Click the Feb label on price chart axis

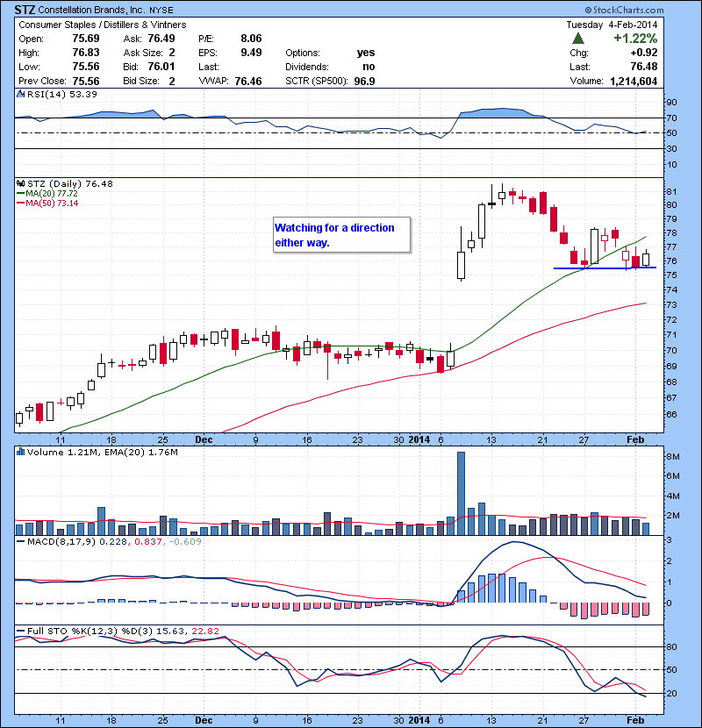click(635, 439)
